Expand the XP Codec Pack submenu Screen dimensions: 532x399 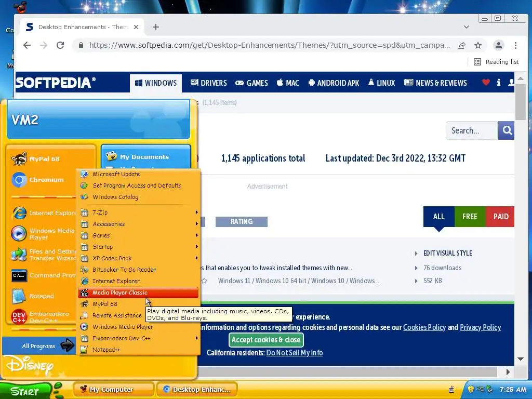138,258
